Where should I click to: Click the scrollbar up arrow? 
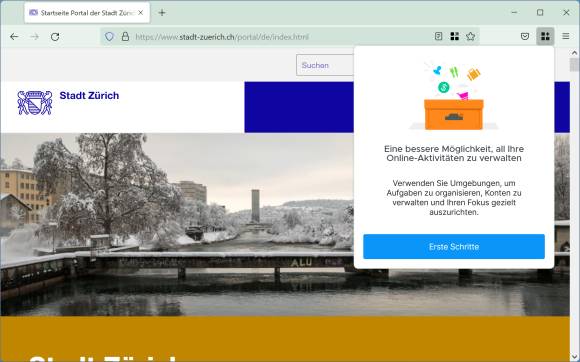[x=574, y=53]
